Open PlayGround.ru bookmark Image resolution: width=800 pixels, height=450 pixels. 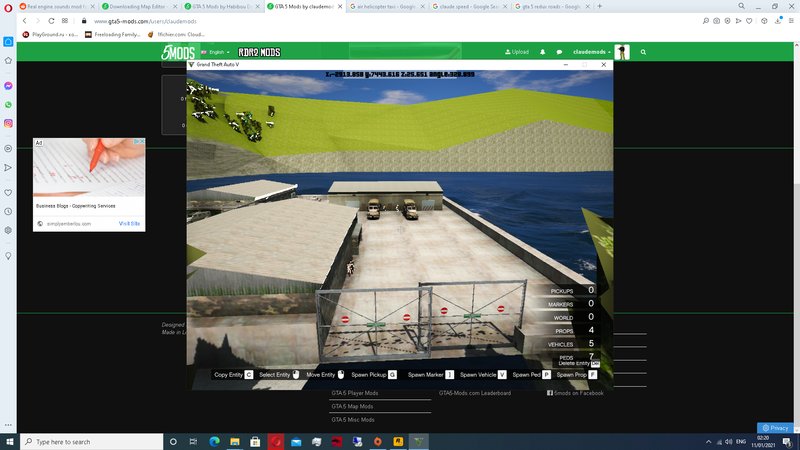coord(50,34)
